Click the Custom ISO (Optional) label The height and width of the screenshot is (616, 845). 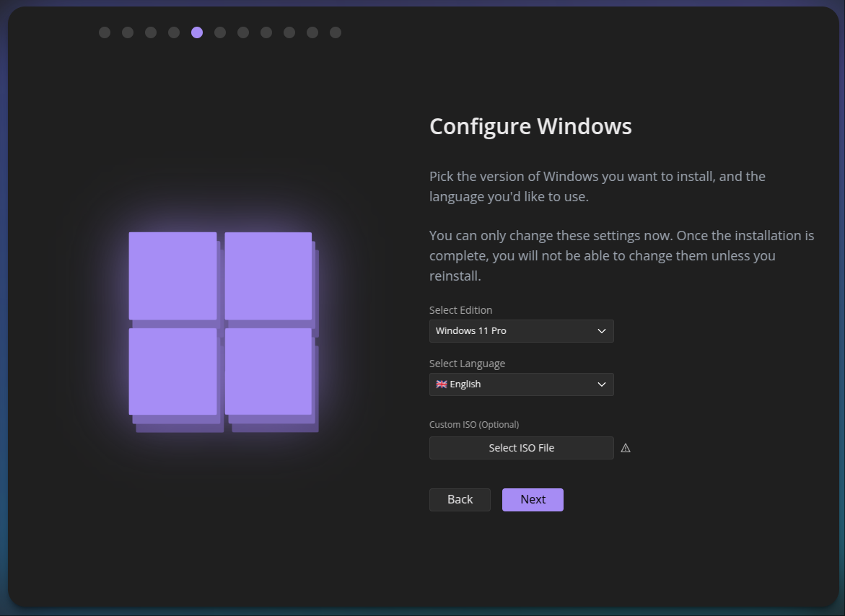[x=474, y=425]
